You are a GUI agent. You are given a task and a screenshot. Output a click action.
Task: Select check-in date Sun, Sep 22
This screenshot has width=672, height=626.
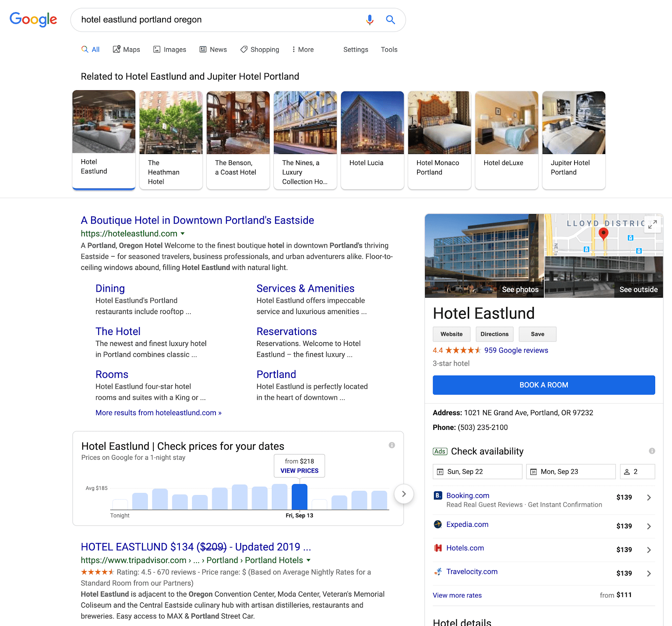point(478,471)
